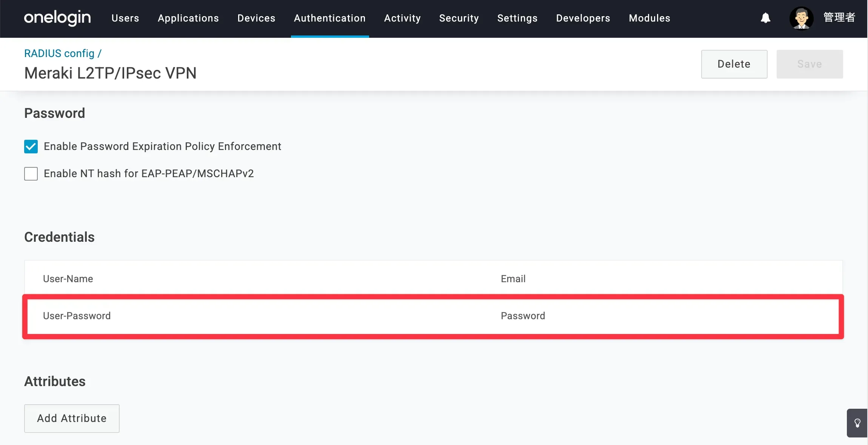
Task: Click the OneLogin logo
Action: [57, 18]
